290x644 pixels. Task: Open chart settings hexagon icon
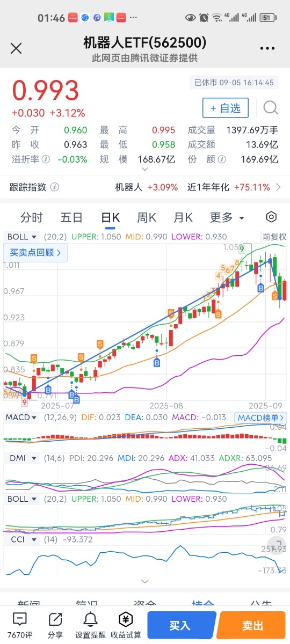pos(272,217)
